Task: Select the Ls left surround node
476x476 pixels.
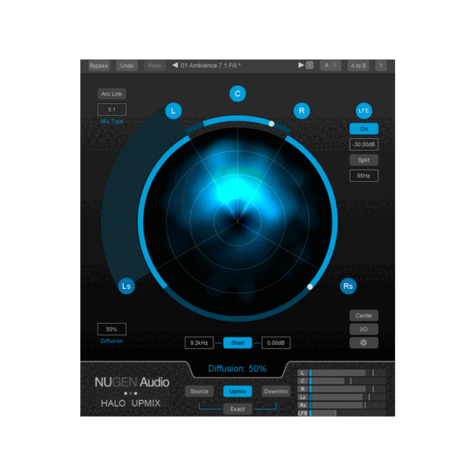Action: 126,286
